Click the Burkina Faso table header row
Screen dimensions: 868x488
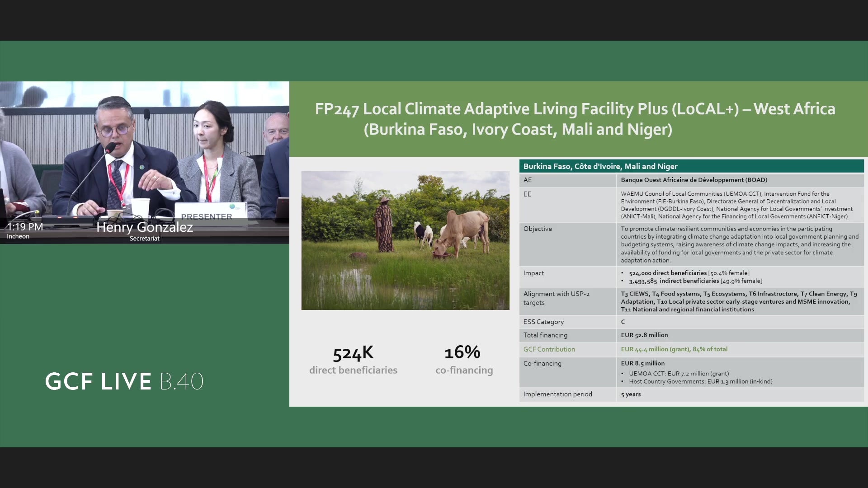point(691,166)
